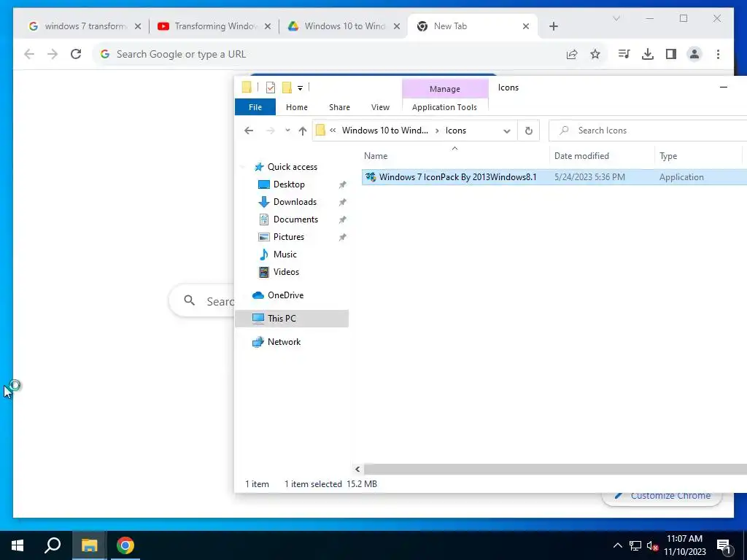Viewport: 747px width, 560px height.
Task: Bookmark this tab with the star icon
Action: click(x=595, y=54)
